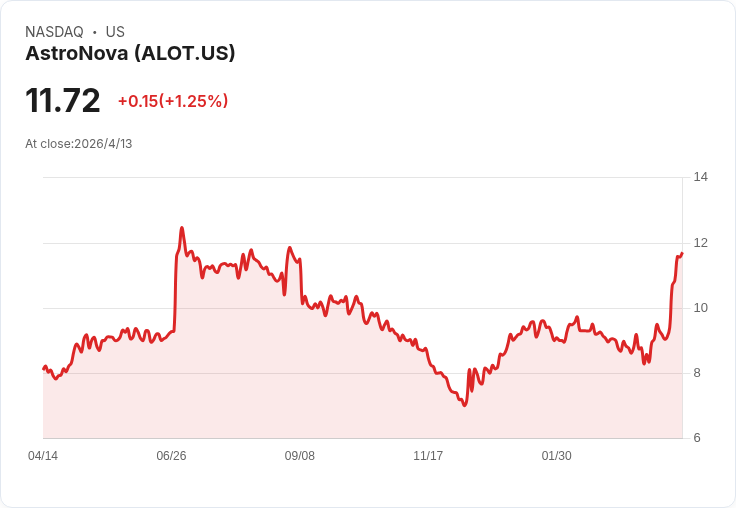Screen dimensions: 736x508
Task: Click the 8 price axis label
Action: [x=697, y=373]
